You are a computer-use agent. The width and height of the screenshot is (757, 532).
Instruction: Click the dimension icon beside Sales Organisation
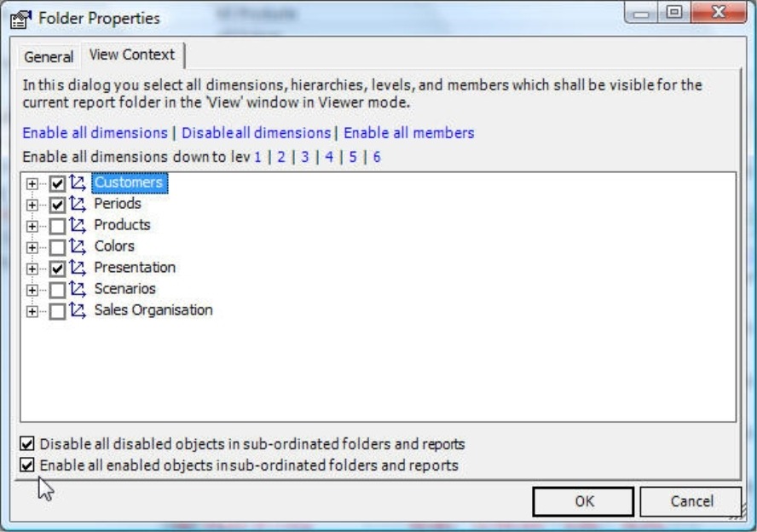pos(78,310)
